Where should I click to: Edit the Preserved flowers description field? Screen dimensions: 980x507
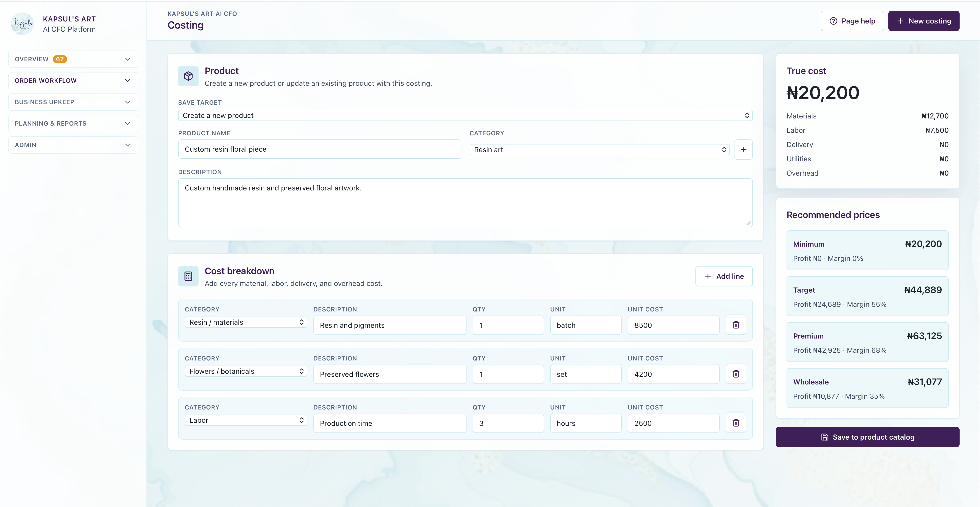tap(389, 374)
